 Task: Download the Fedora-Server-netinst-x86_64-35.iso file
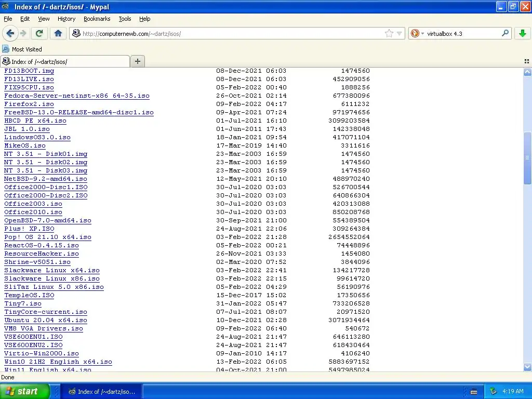(x=77, y=96)
